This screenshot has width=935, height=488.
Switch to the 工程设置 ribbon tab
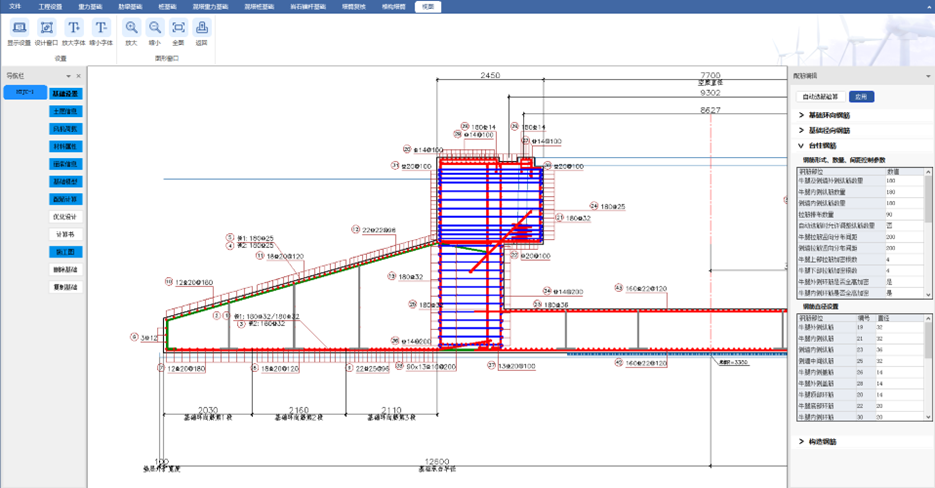(x=50, y=6)
